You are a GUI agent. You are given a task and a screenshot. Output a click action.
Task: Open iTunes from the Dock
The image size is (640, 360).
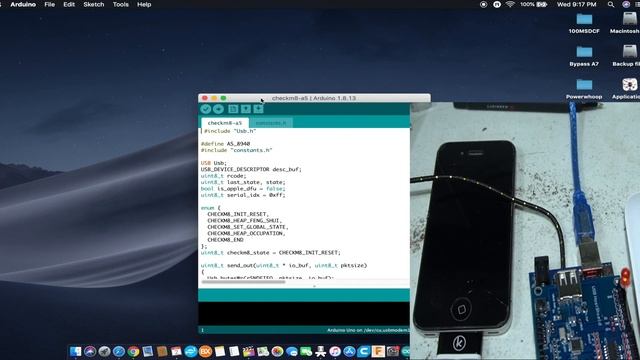(335, 351)
